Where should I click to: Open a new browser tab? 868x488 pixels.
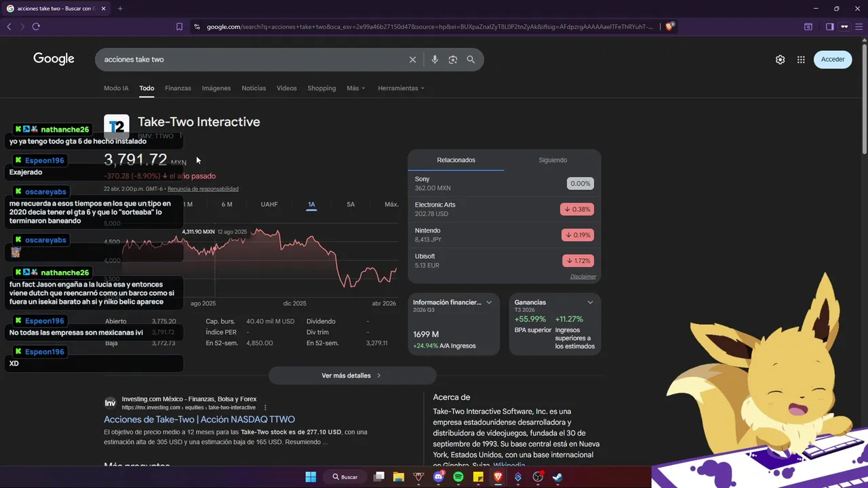[x=120, y=9]
